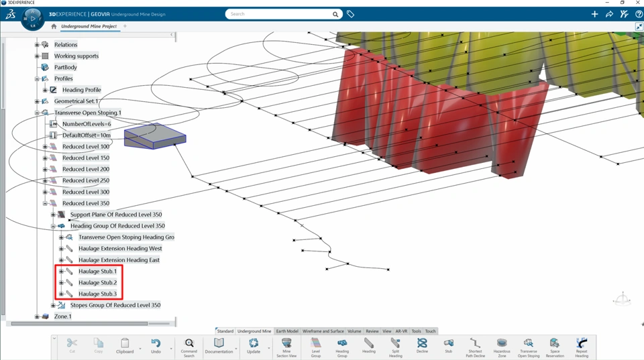Open the Documentation tool
The width and height of the screenshot is (644, 360).
[x=219, y=345]
